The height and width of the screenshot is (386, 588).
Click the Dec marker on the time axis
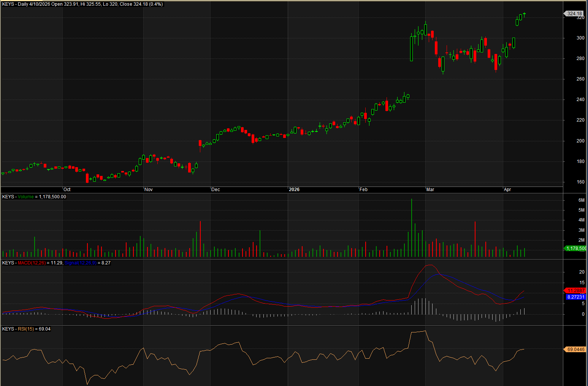pos(216,190)
